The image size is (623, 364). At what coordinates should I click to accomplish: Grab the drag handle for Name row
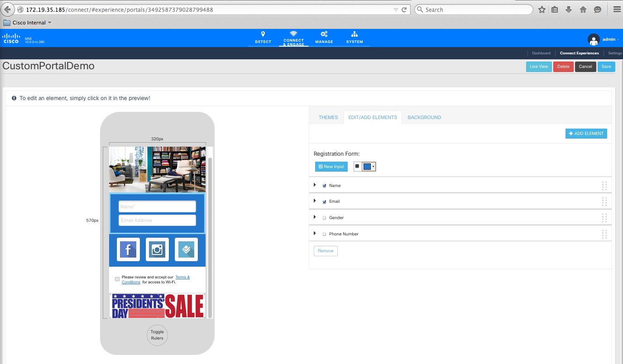pyautogui.click(x=604, y=186)
